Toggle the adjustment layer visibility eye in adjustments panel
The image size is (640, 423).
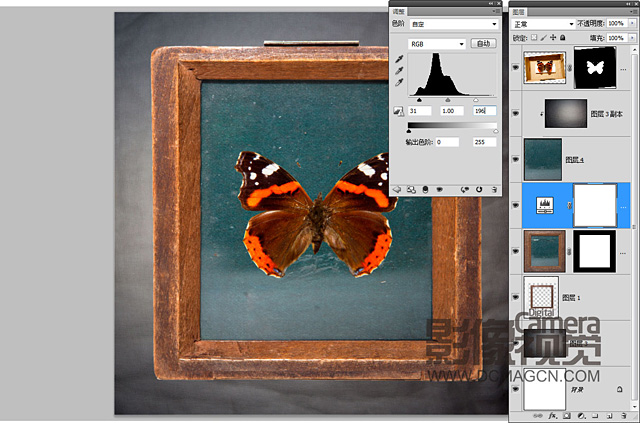[x=439, y=190]
